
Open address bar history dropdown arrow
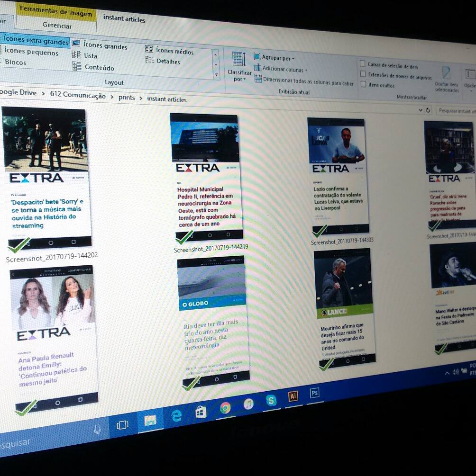click(x=421, y=110)
